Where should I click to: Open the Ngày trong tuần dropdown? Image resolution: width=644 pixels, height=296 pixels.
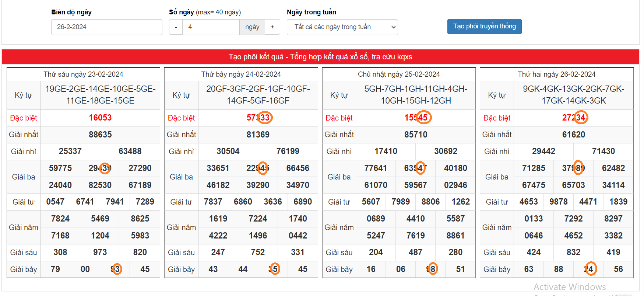342,27
